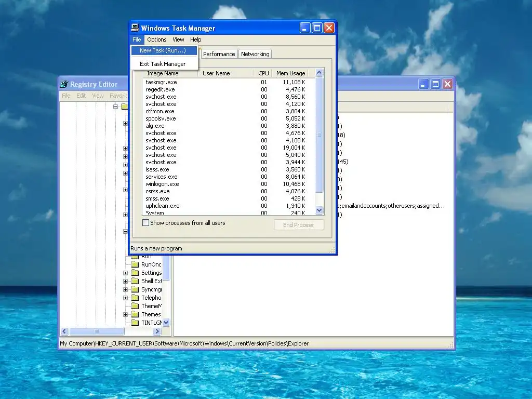Click the Task Manager title bar icon

point(135,28)
